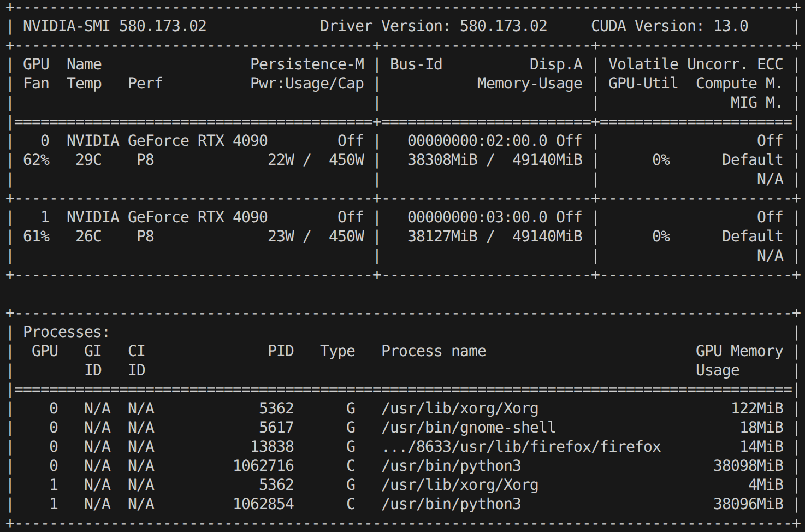Image resolution: width=805 pixels, height=532 pixels.
Task: Click the 'Name' column header
Action: pos(84,64)
